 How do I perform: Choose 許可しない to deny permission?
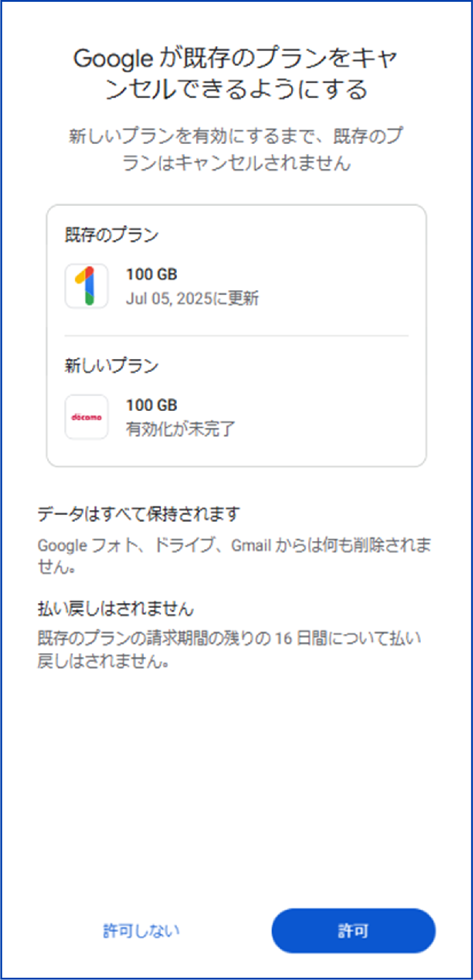pos(141,931)
